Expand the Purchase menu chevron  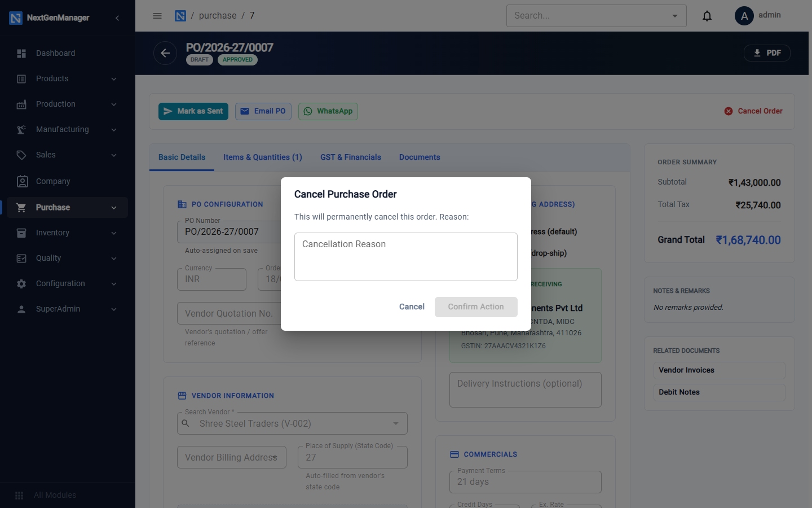click(114, 208)
